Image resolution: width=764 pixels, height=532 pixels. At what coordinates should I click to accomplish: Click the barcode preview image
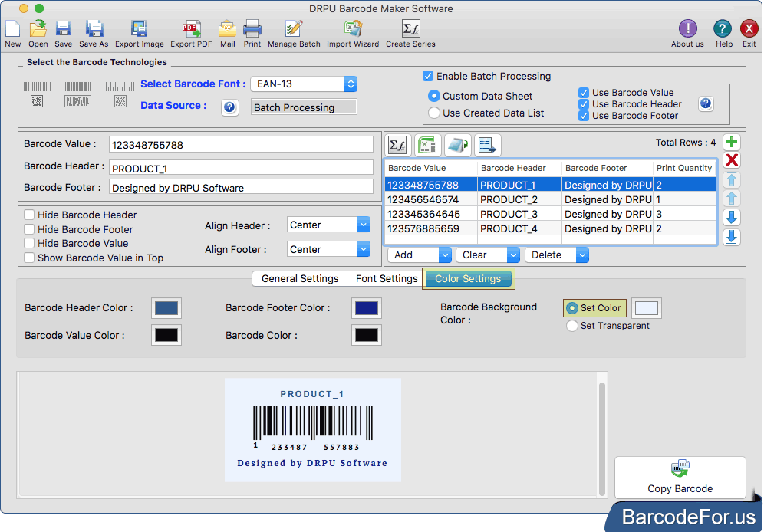coord(313,430)
